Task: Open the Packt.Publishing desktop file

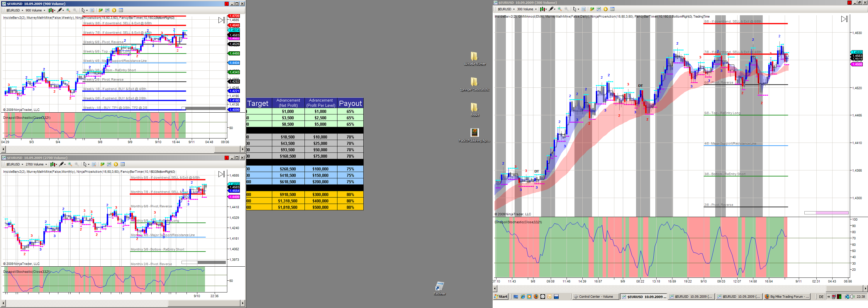Action: click(474, 135)
